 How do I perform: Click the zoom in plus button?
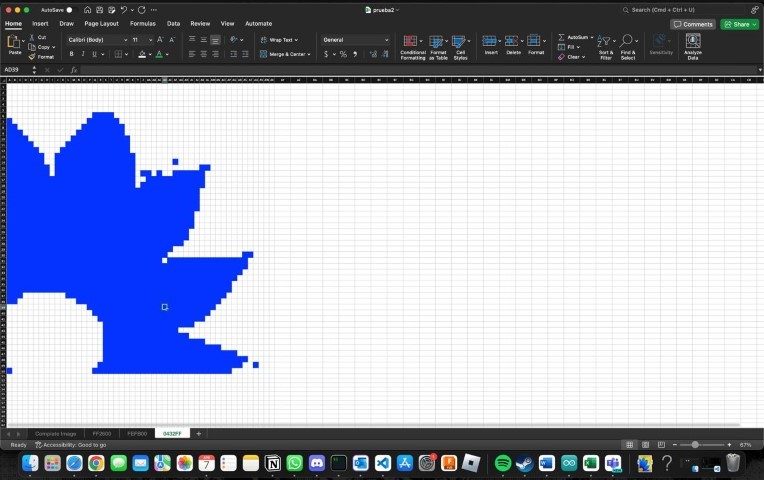coord(729,444)
